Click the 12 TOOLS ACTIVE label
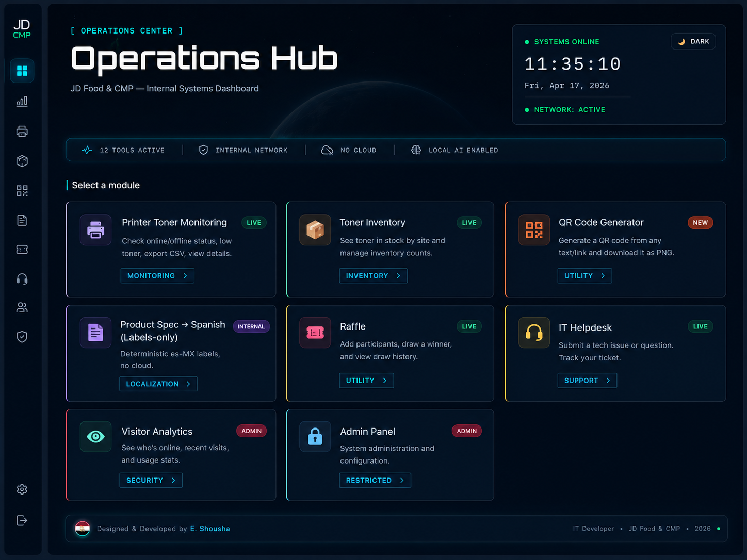This screenshot has width=747, height=560. click(x=132, y=150)
